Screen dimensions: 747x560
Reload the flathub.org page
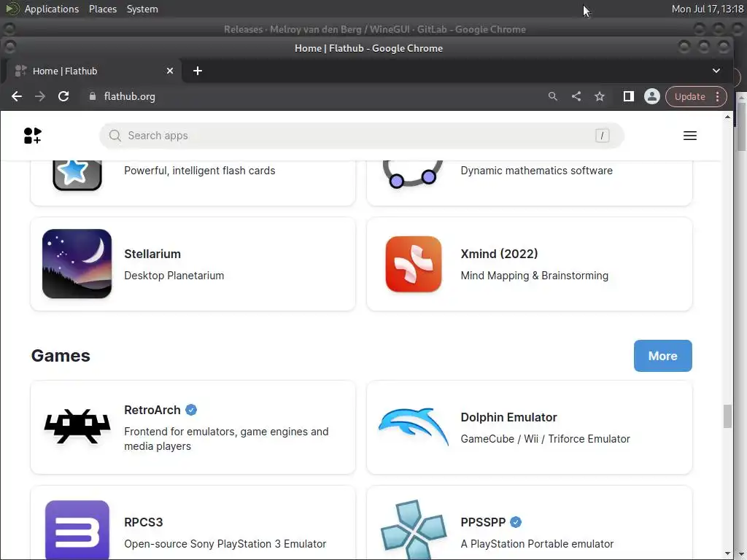(x=63, y=97)
